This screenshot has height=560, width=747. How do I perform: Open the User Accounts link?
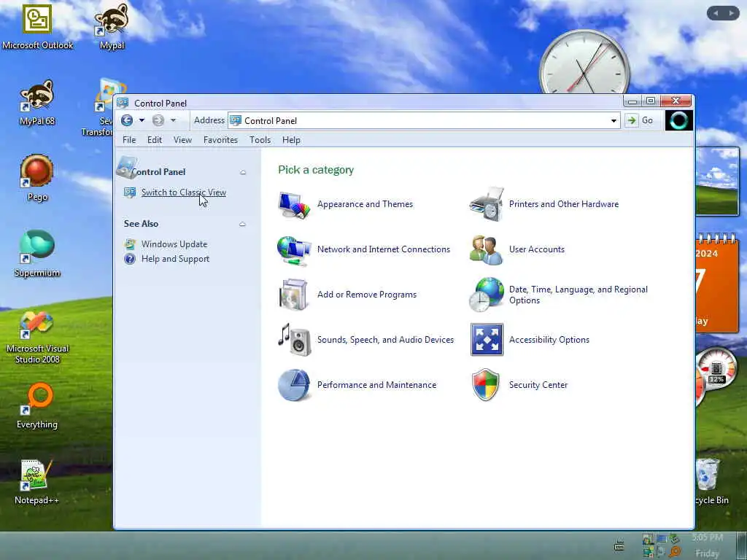[537, 249]
